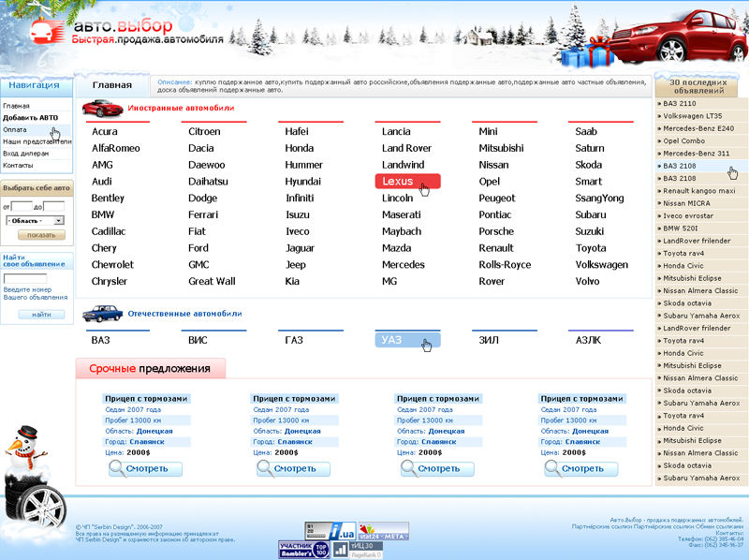
Task: Select the domestic ВАЗ brand link
Action: click(x=101, y=340)
